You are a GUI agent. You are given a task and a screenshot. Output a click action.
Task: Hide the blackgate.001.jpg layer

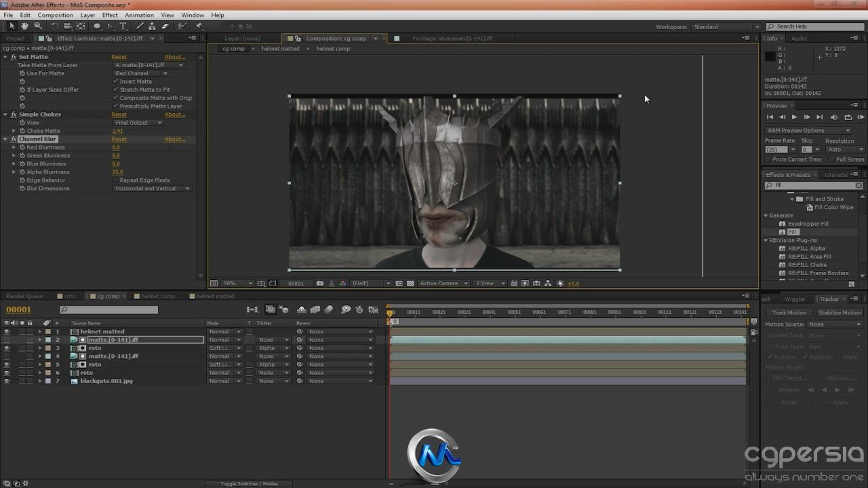click(7, 381)
